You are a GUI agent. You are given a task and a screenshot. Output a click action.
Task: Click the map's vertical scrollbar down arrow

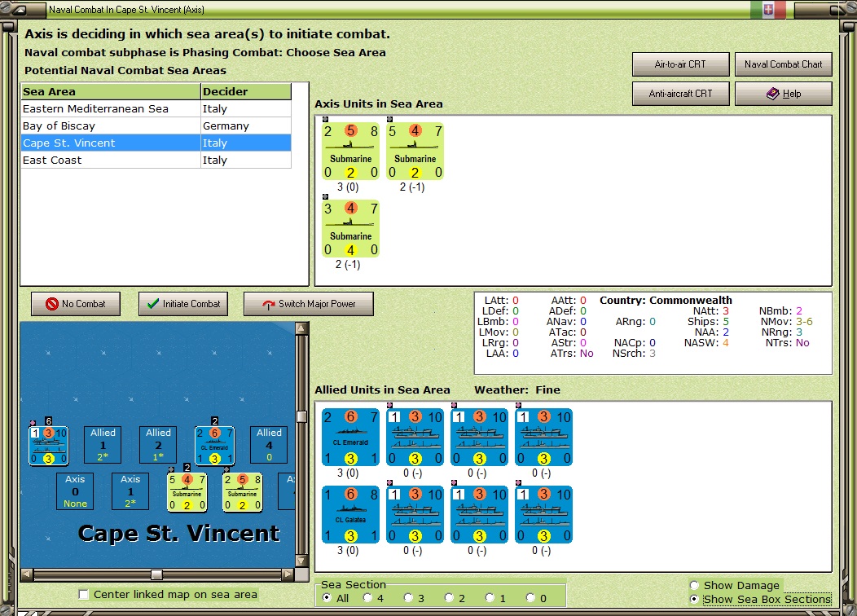(x=301, y=561)
